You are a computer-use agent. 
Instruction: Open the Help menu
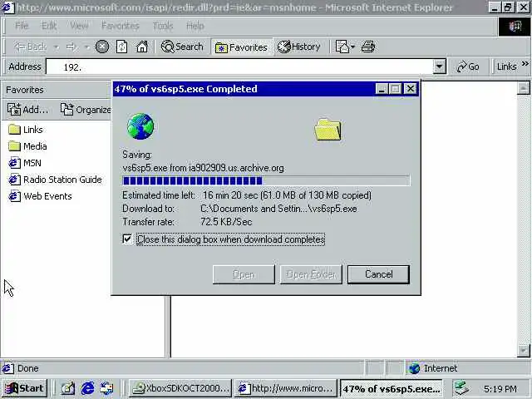(195, 26)
